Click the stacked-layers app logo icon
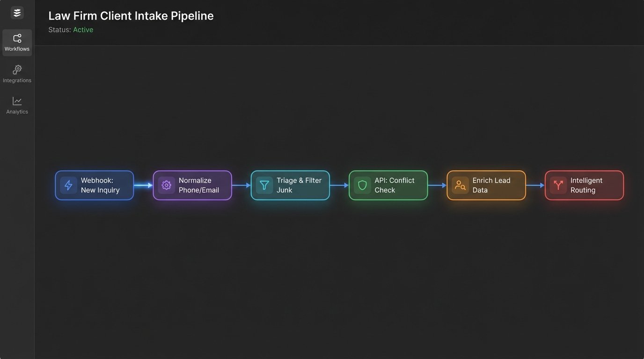The image size is (644, 359). (17, 12)
